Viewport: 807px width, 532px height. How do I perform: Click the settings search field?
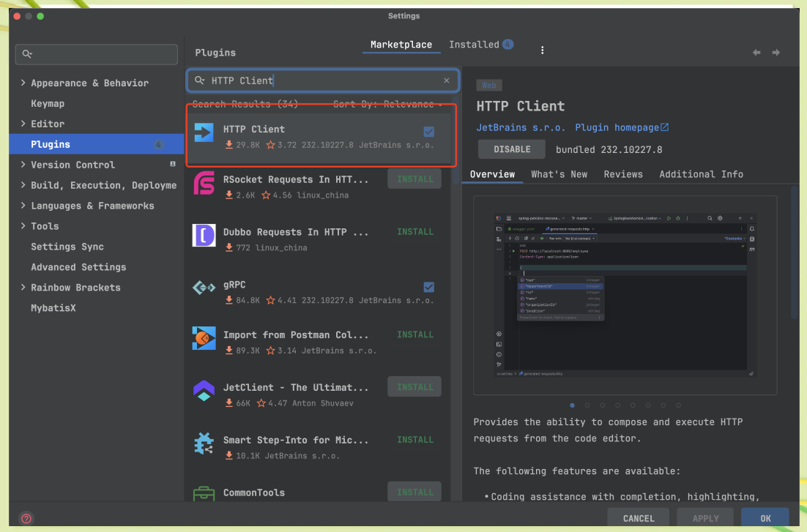pos(97,54)
